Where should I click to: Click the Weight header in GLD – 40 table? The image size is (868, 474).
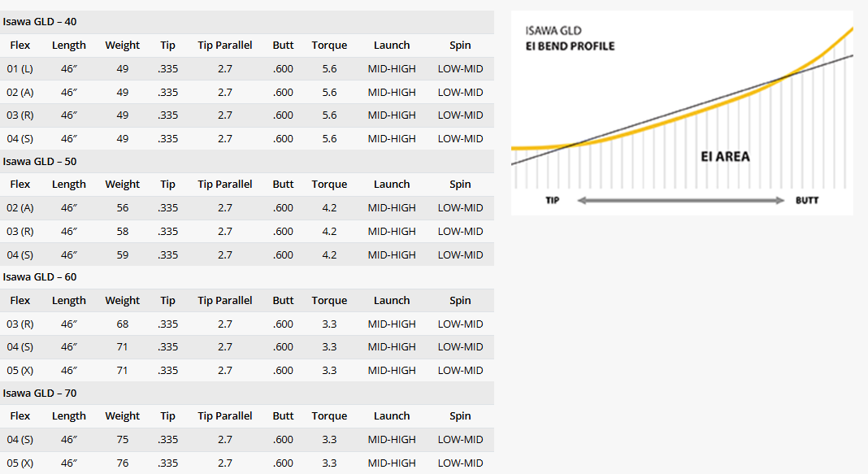pyautogui.click(x=123, y=46)
